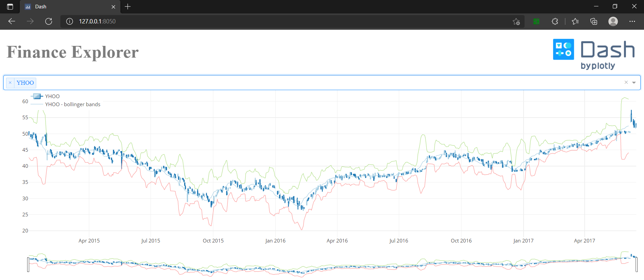Viewport: 644px width, 280px height.
Task: Open the green grid extension icon
Action: point(536,21)
